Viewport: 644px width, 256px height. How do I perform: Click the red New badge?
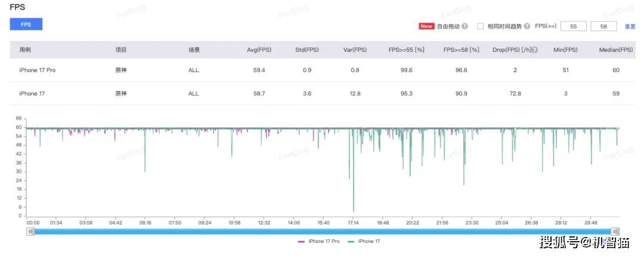(x=426, y=27)
